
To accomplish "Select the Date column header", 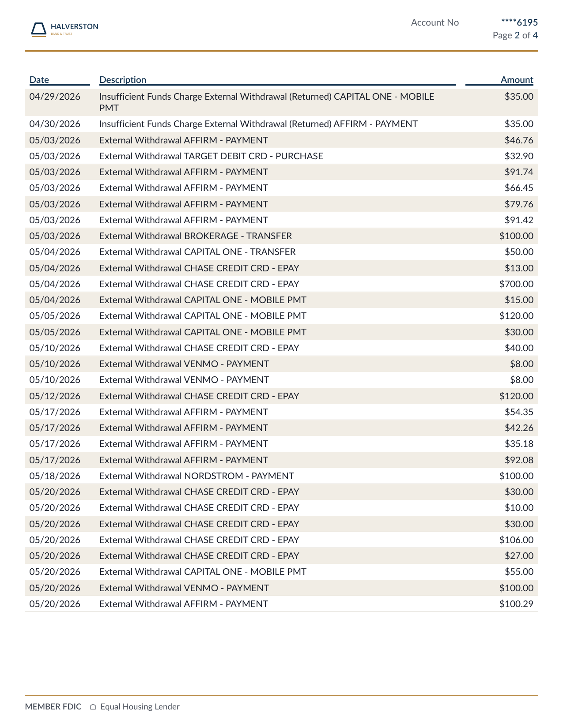I will pyautogui.click(x=39, y=80).
